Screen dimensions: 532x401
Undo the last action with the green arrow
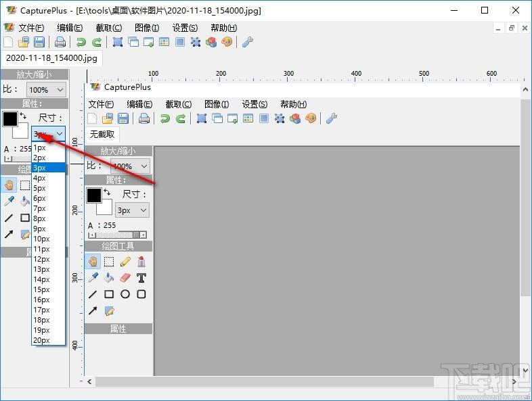pos(81,42)
